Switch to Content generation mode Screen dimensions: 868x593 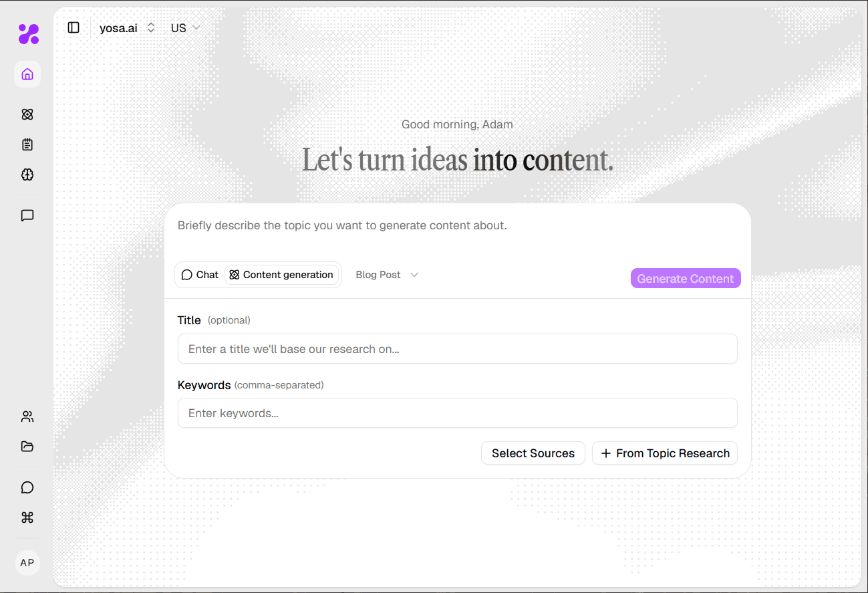pyautogui.click(x=281, y=275)
